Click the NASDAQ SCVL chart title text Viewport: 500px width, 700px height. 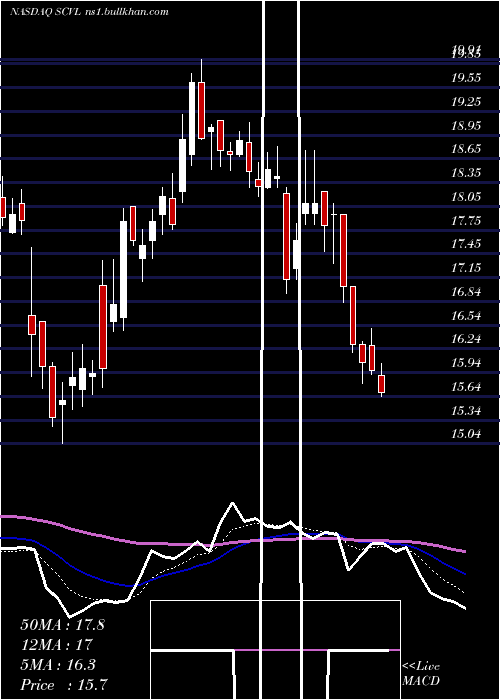[89, 12]
